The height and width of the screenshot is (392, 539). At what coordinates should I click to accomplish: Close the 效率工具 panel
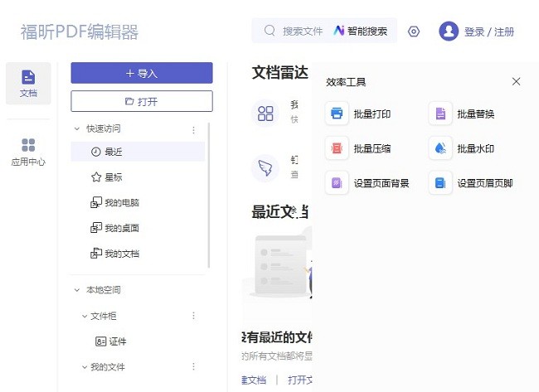coord(516,81)
